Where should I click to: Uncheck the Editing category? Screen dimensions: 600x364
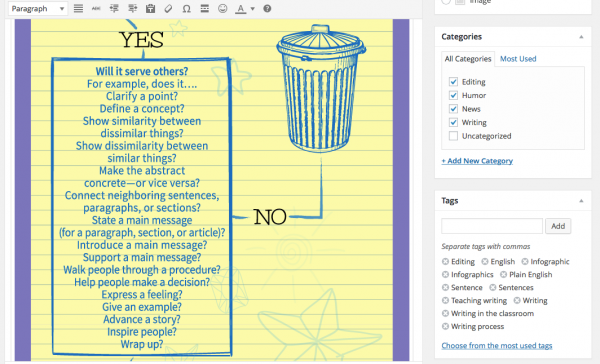point(453,82)
